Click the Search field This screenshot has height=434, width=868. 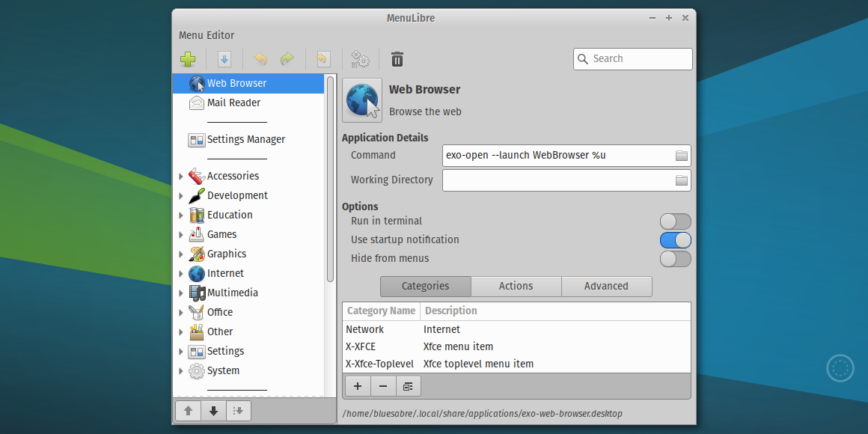pos(632,58)
